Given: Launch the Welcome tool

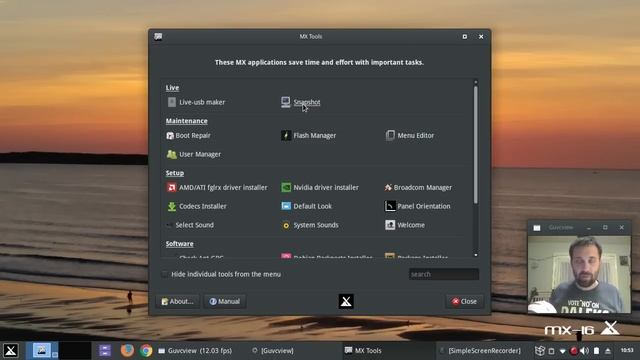Looking at the screenshot, I should 405,225.
